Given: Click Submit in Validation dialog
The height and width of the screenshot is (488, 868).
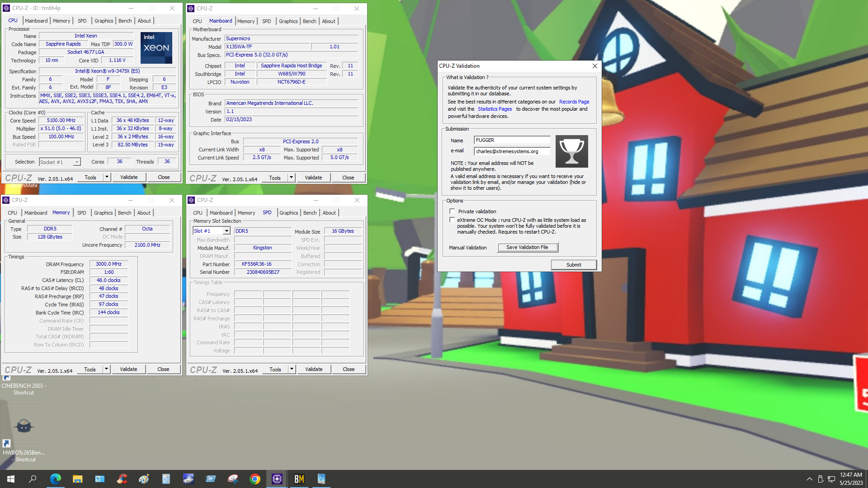Looking at the screenshot, I should click(x=574, y=265).
